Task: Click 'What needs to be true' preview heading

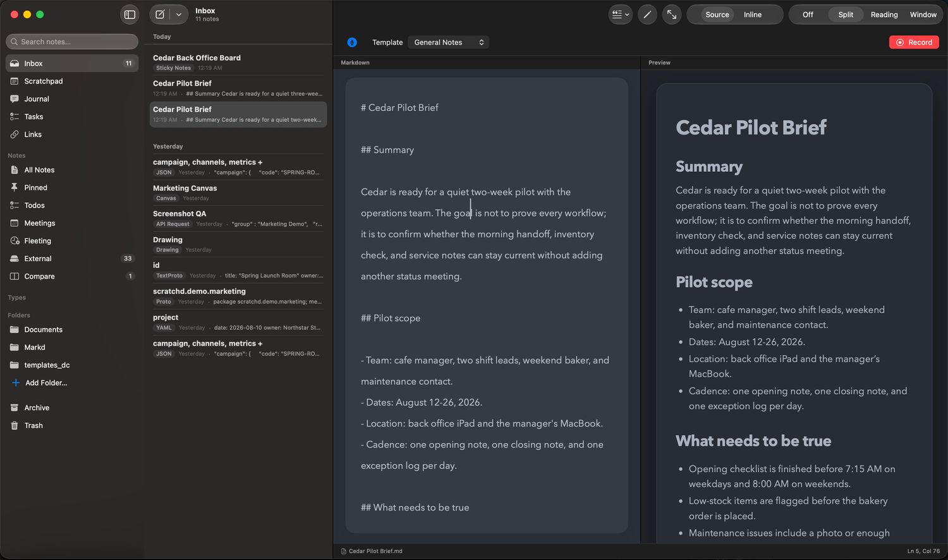Action: pos(753,441)
